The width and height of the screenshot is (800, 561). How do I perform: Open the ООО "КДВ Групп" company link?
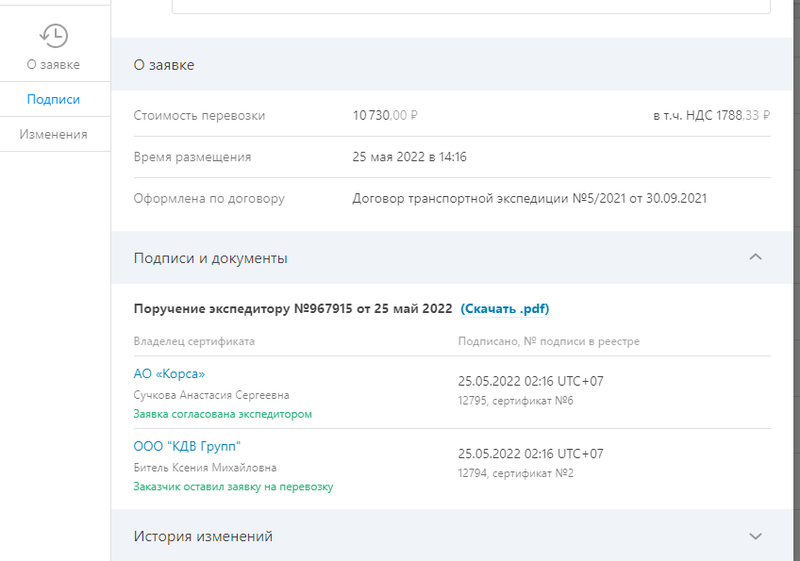(x=187, y=446)
